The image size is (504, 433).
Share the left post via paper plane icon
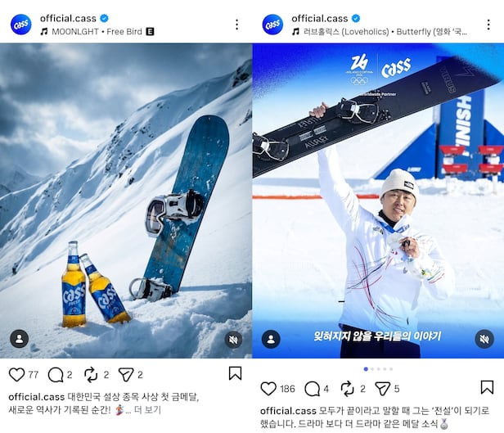point(126,375)
